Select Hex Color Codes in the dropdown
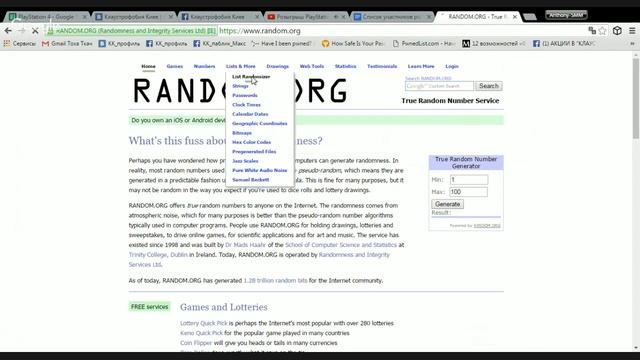This screenshot has width=640, height=360. (251, 142)
